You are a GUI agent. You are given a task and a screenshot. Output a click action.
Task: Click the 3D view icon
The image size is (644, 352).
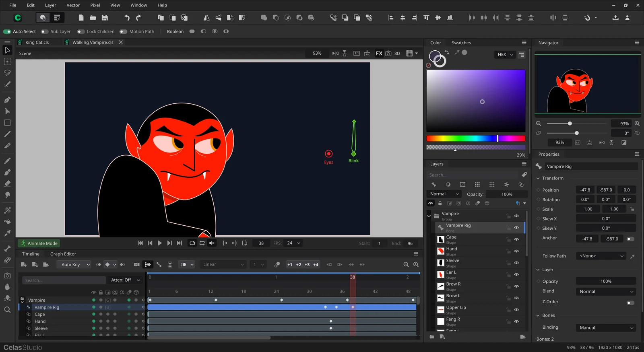[x=397, y=53]
